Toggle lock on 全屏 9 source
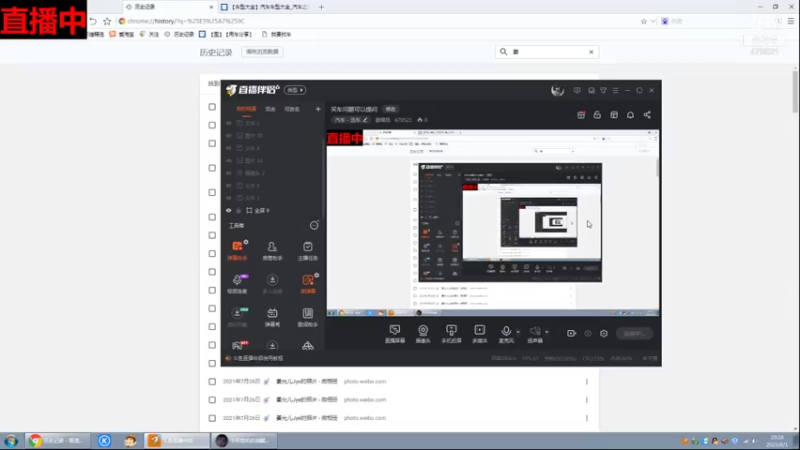800x450 pixels. pos(238,210)
